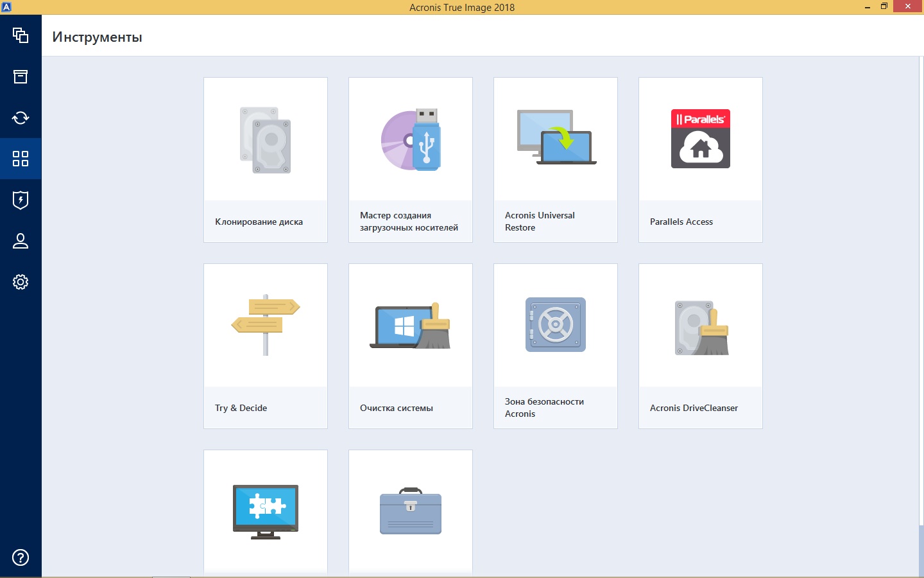924x578 pixels.
Task: Open the Backup section in sidebar
Action: [x=21, y=35]
